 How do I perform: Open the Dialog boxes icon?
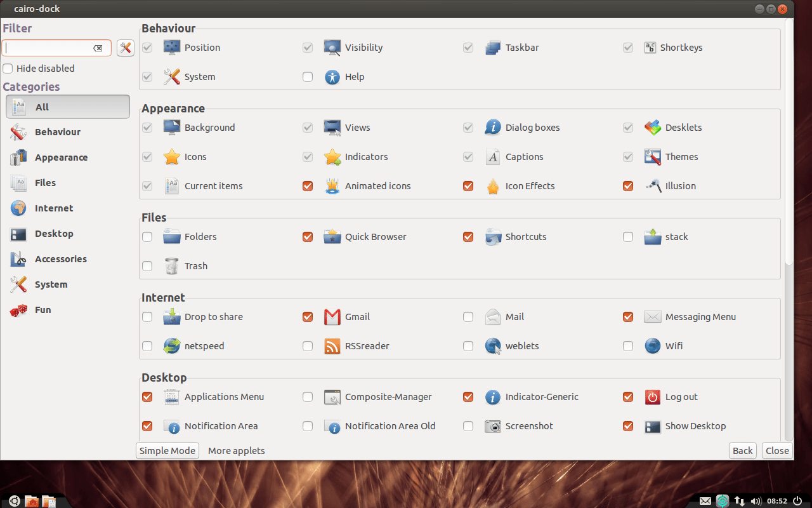[x=493, y=128]
